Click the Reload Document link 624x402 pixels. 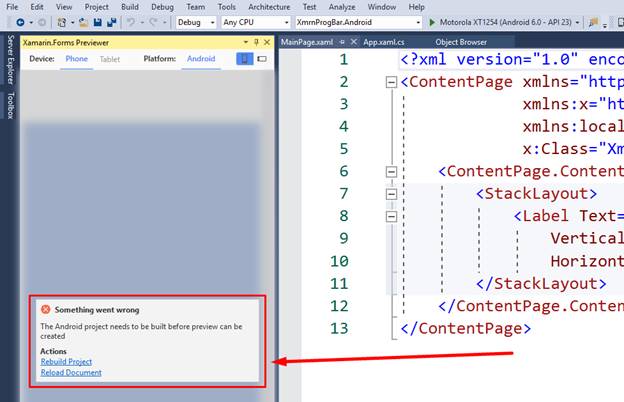click(71, 373)
